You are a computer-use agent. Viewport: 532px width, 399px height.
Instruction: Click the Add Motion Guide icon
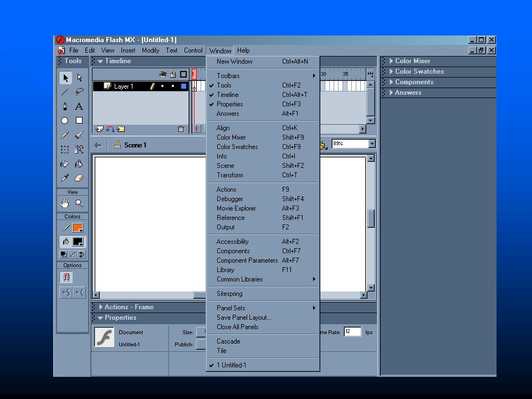pos(110,129)
